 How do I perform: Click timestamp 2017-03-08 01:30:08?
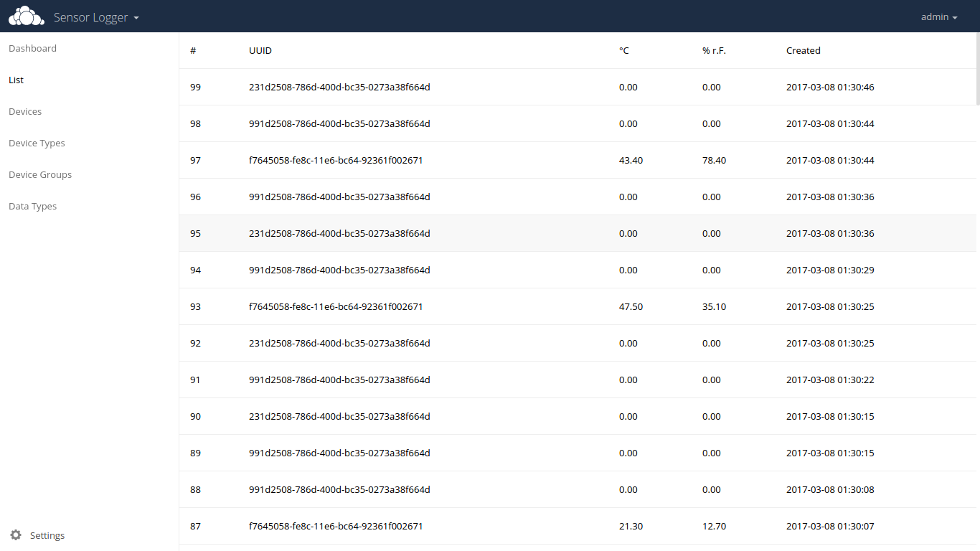(830, 490)
